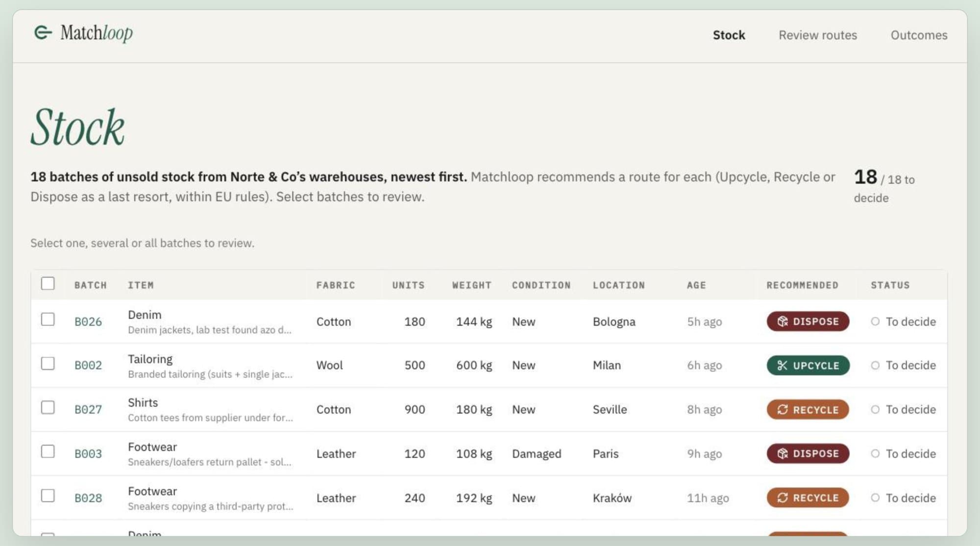
Task: Click the 'Tailoring' item name
Action: click(x=150, y=359)
